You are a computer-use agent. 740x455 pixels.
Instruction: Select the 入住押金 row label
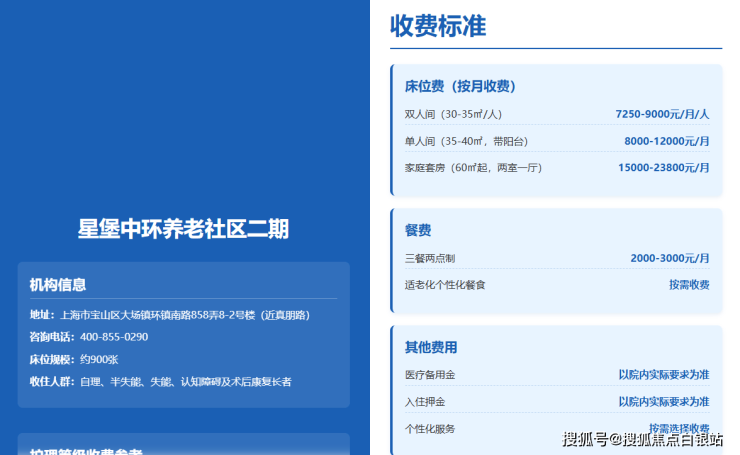[425, 402]
